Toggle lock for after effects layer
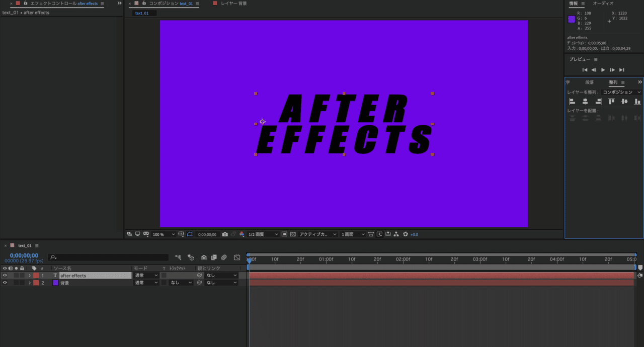 tap(22, 276)
